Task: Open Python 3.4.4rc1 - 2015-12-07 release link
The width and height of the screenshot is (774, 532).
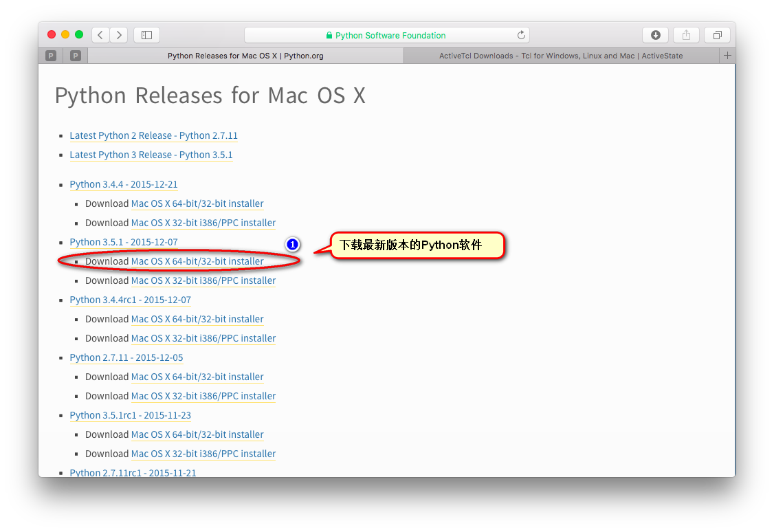Action: click(131, 300)
